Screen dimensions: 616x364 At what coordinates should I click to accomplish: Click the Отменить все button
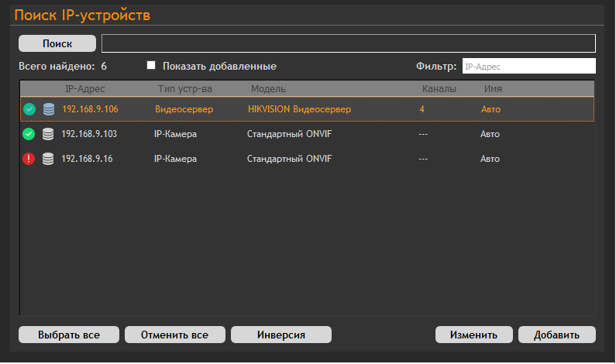(175, 335)
